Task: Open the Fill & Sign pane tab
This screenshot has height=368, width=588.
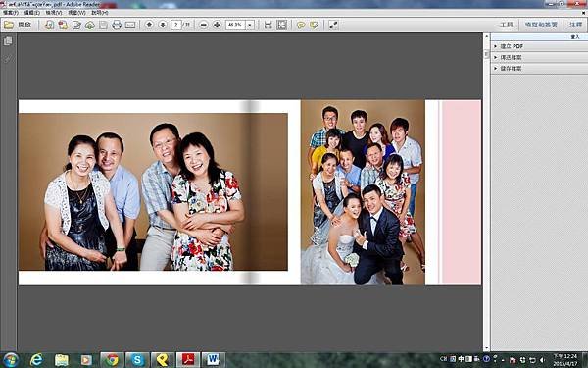Action: [x=541, y=25]
